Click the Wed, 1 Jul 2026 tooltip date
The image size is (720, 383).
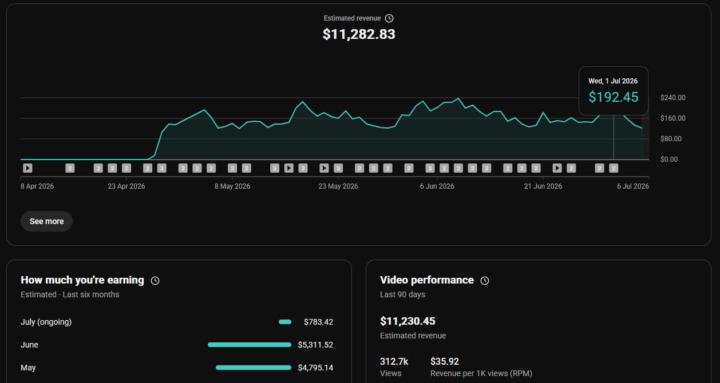[x=613, y=81]
